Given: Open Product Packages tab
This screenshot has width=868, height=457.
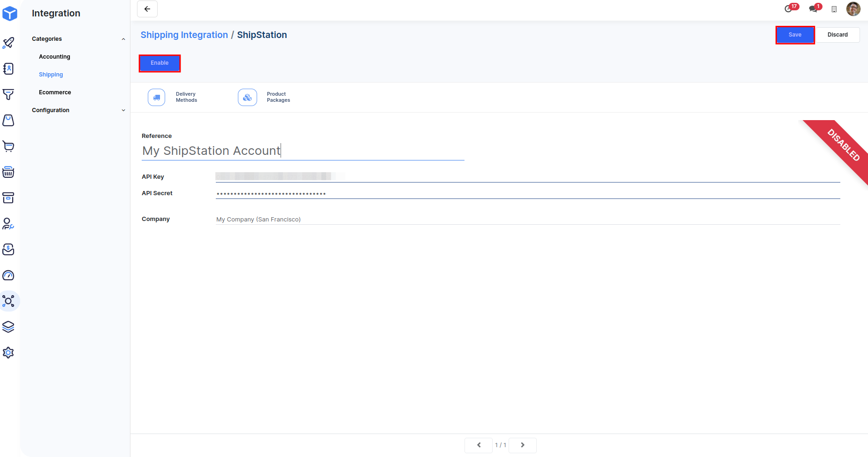Looking at the screenshot, I should click(264, 97).
